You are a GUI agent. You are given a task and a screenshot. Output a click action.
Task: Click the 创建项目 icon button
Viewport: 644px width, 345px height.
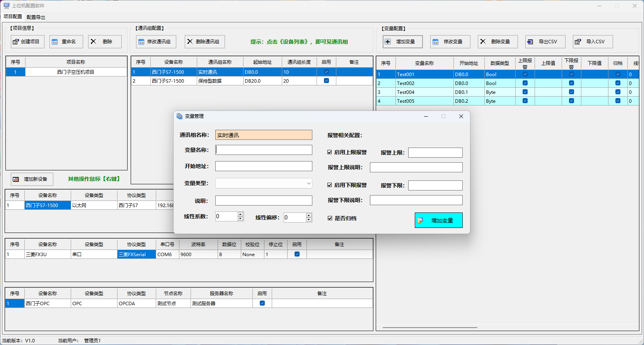tap(16, 42)
